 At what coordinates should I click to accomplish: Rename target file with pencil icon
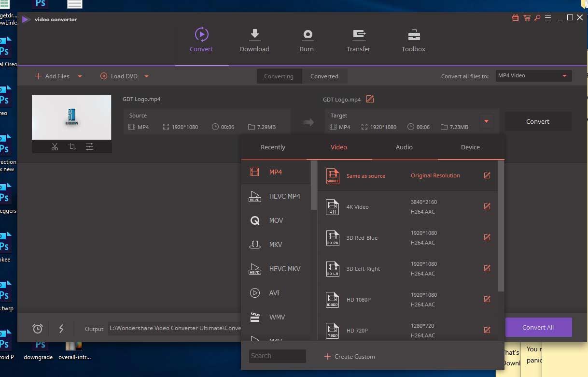[x=370, y=99]
